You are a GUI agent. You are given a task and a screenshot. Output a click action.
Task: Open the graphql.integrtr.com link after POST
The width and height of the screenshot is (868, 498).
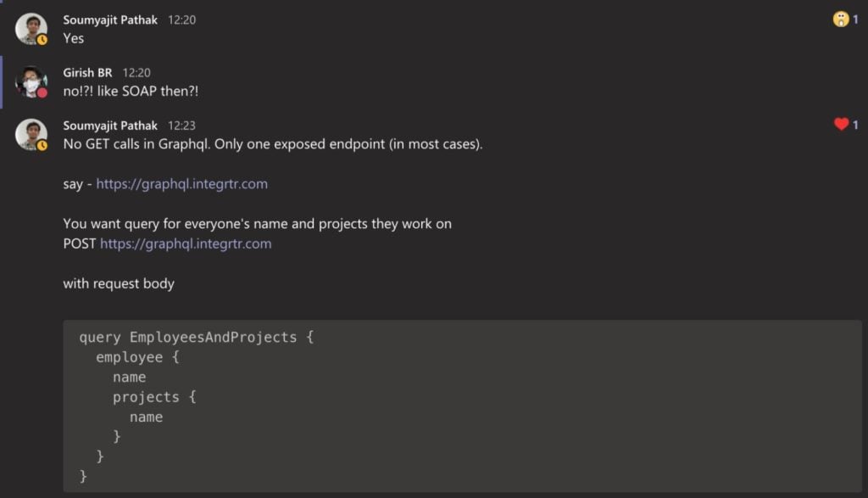coord(186,243)
